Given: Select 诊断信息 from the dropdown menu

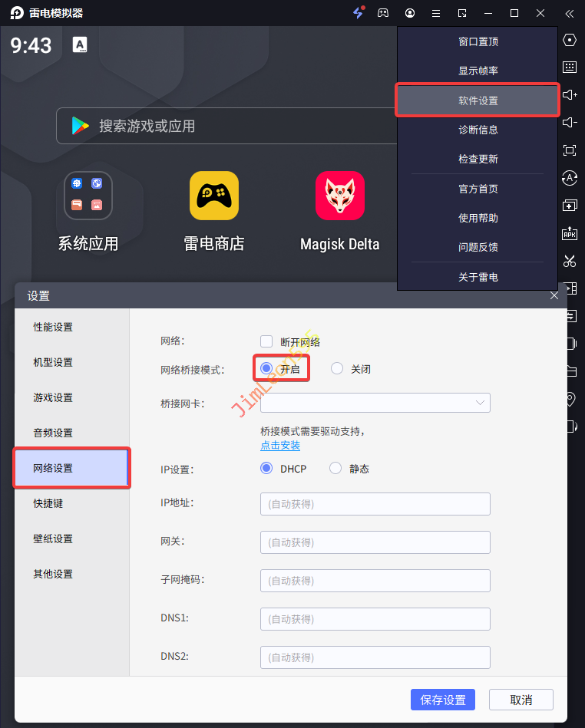Looking at the screenshot, I should [478, 130].
